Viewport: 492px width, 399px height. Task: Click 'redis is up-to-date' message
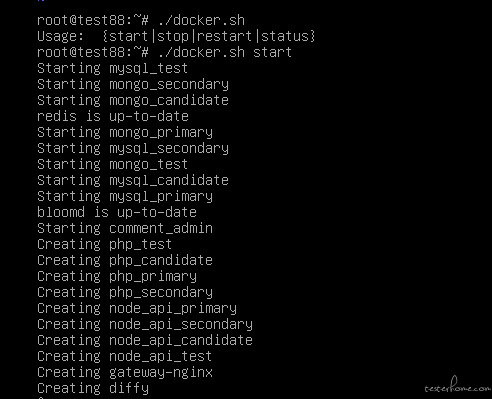pos(113,117)
